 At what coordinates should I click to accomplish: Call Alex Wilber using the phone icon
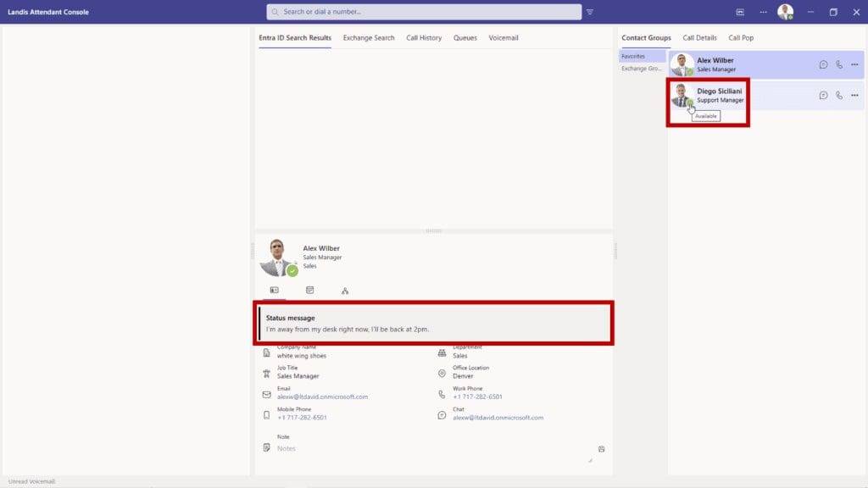point(839,64)
